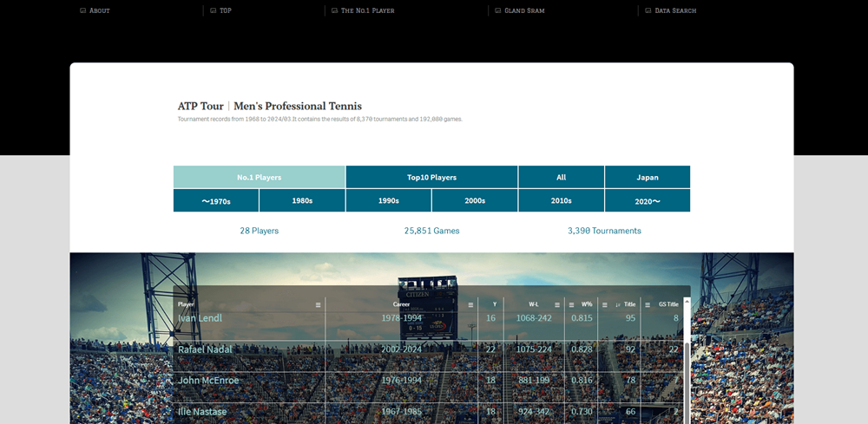868x424 pixels.
Task: Open the GS Title column menu icon
Action: tap(648, 305)
